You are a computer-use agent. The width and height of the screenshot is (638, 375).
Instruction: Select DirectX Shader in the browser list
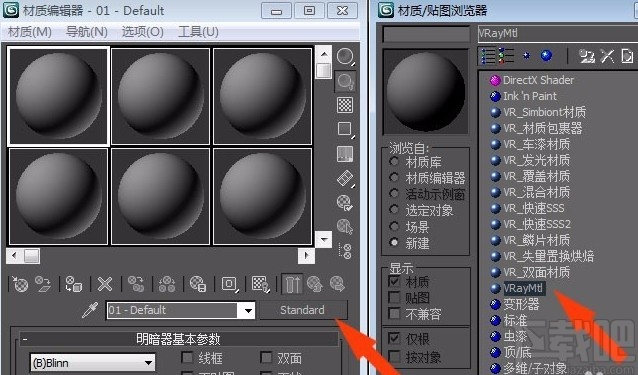(538, 80)
